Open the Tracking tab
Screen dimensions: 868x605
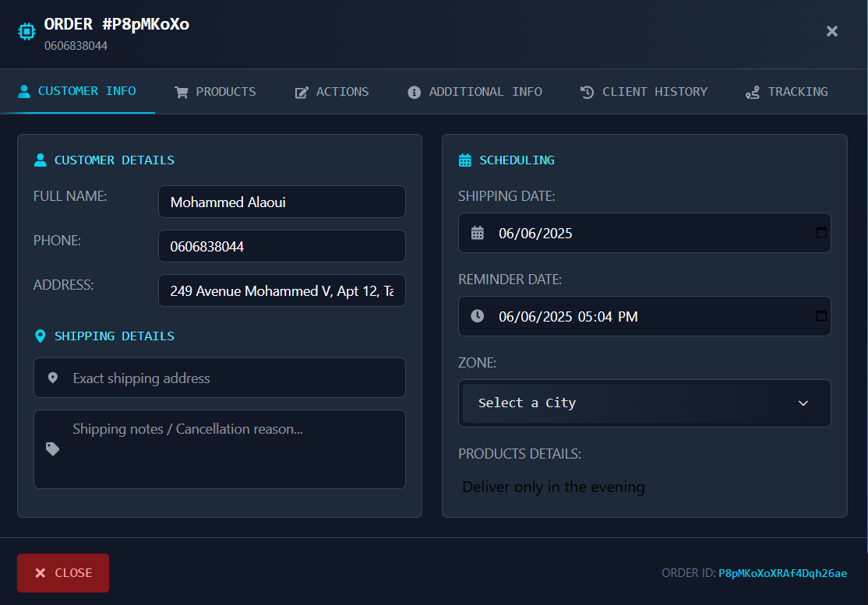click(786, 92)
